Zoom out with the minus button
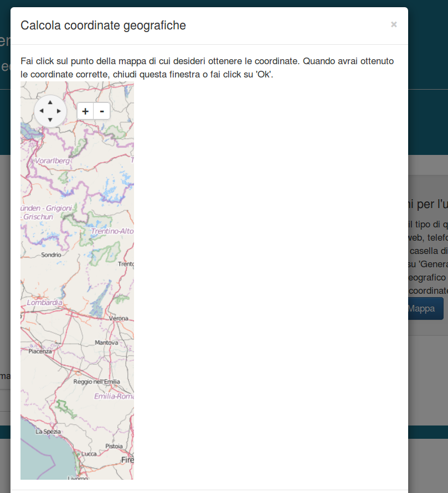Screen dimensions: 448x493 102,111
